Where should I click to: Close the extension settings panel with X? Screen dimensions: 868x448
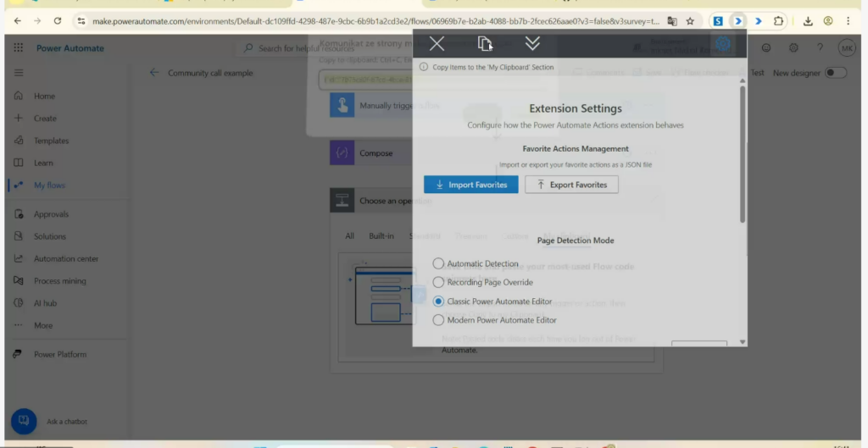(x=437, y=43)
